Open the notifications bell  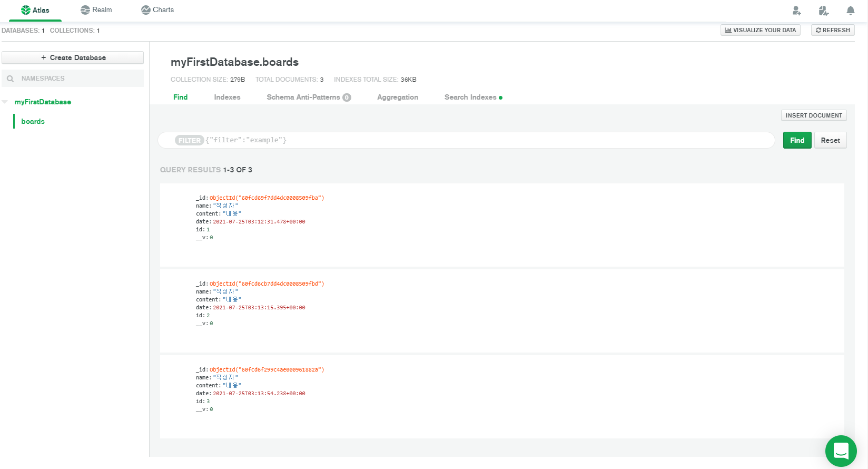tap(850, 11)
